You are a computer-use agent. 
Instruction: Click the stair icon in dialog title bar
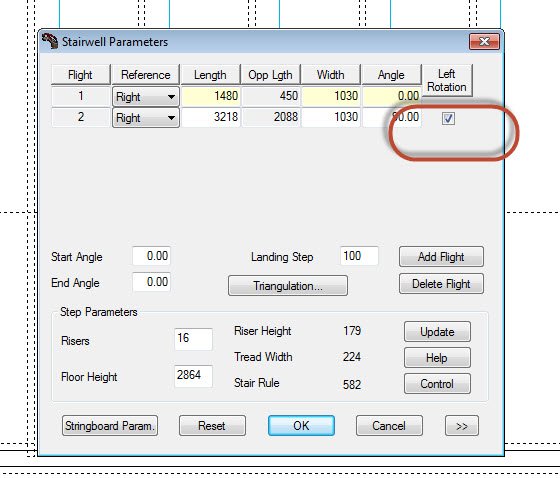50,41
